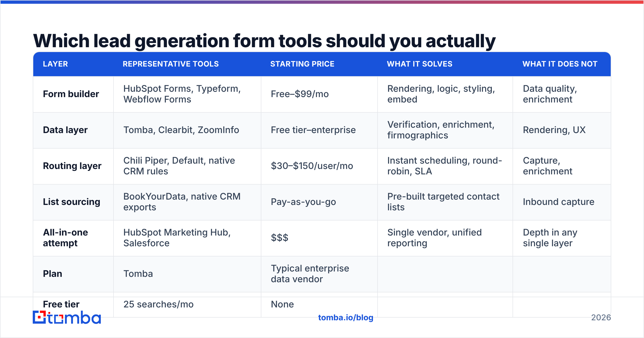Click the REPRESENTATIVE TOOLS column header
Viewport: 644px width, 338px height.
pyautogui.click(x=171, y=64)
